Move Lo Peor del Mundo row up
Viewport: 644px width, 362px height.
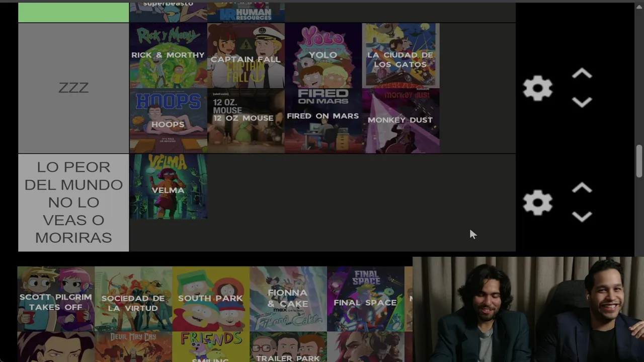click(582, 188)
